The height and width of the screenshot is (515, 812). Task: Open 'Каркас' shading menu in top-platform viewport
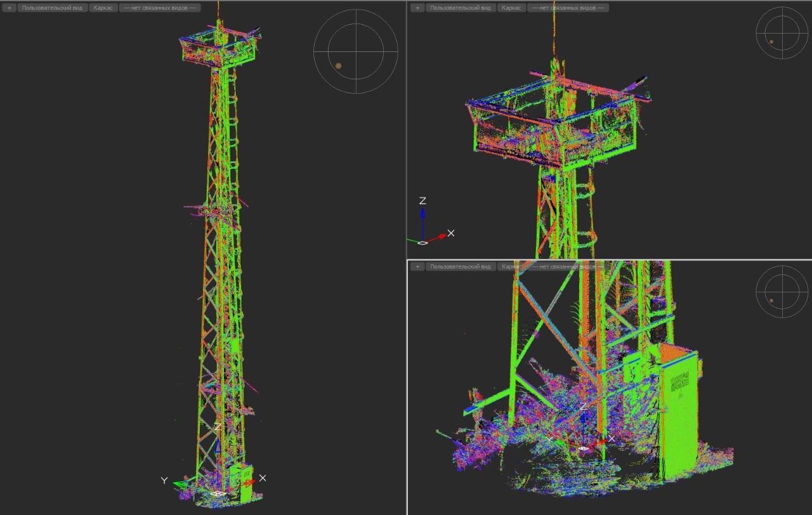[x=511, y=8]
